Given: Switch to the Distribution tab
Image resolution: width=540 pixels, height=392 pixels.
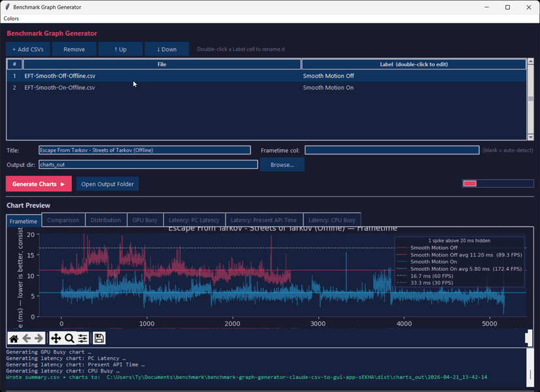Looking at the screenshot, I should tap(105, 220).
